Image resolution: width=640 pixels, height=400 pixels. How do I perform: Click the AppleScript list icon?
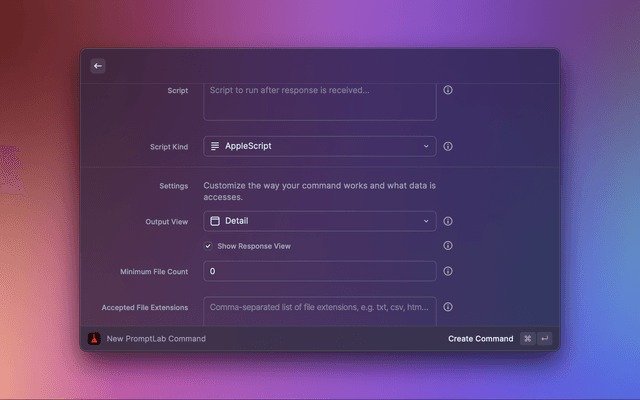(215, 146)
